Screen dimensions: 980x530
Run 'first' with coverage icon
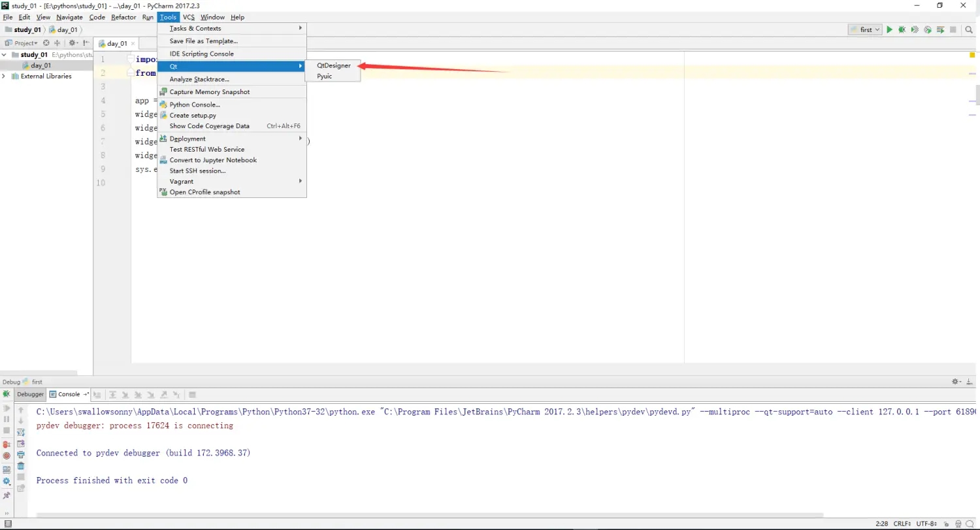(x=915, y=29)
